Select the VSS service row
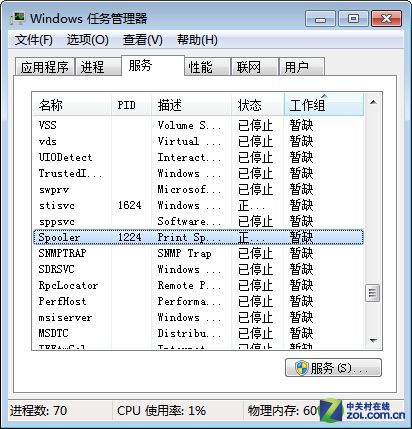Screen dimensions: 412x429 pyautogui.click(x=198, y=125)
